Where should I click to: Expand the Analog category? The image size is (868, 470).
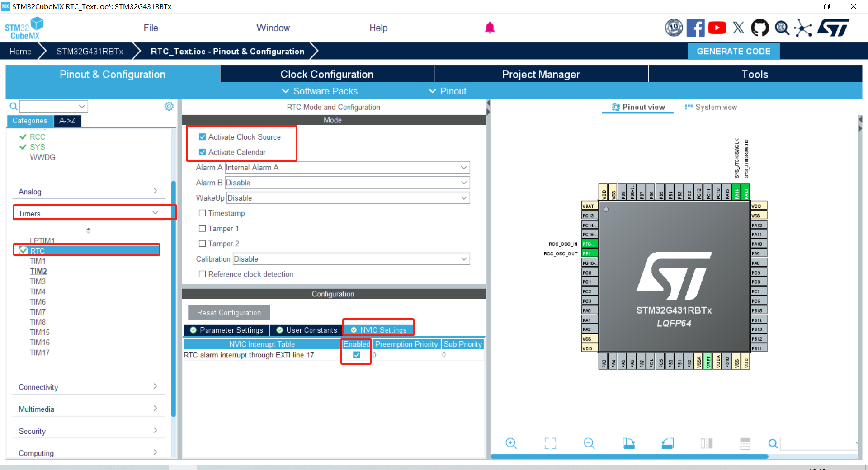click(x=89, y=192)
